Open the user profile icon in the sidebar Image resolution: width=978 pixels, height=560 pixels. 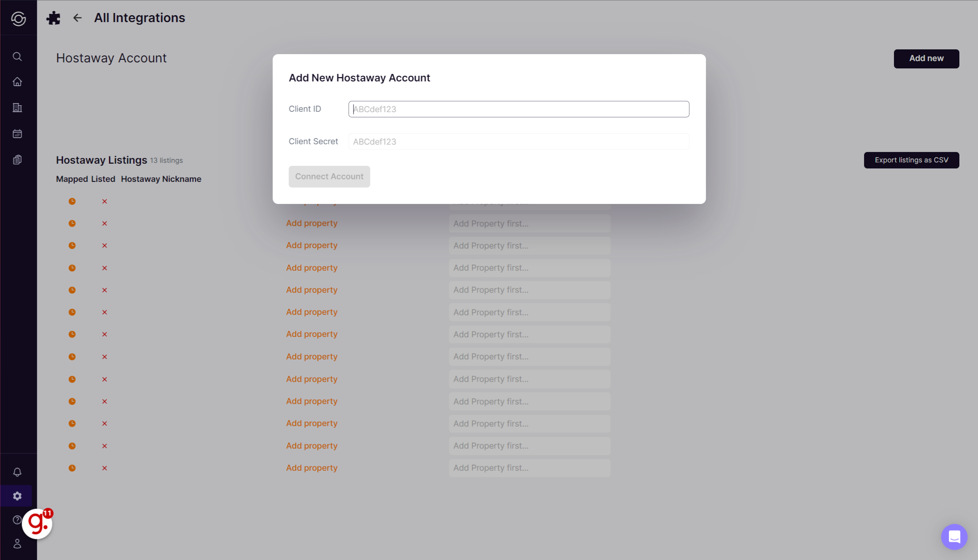(17, 544)
